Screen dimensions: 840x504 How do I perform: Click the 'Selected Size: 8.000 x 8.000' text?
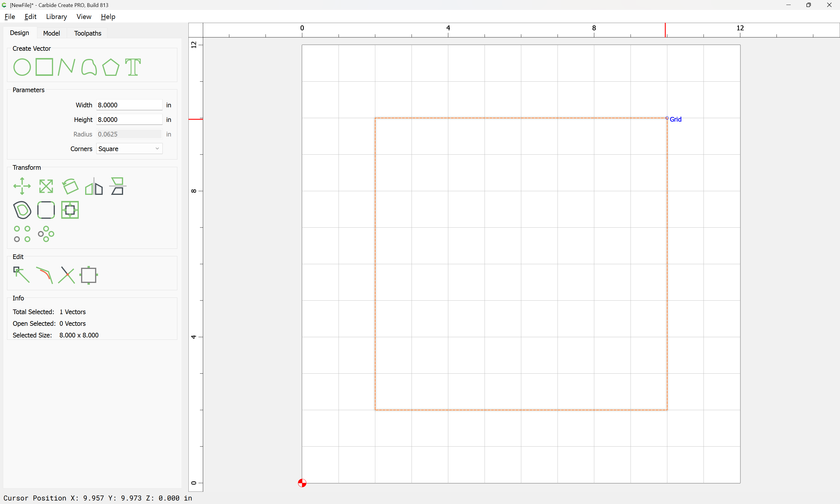click(56, 335)
